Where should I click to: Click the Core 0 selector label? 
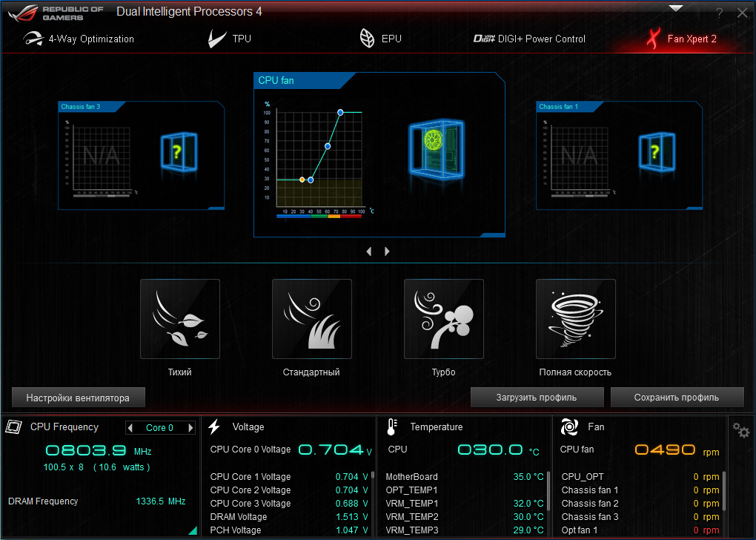(159, 427)
